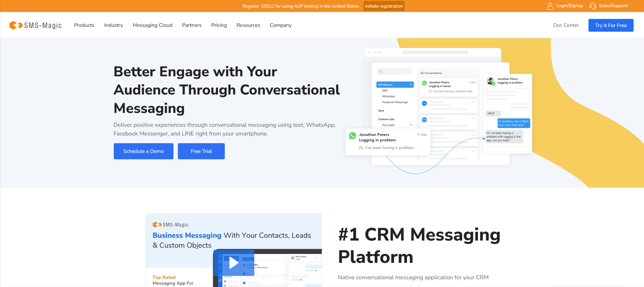644x287 pixels.
Task: Click WhatsApp icon on Jonathan Peters card
Action: coord(352,136)
